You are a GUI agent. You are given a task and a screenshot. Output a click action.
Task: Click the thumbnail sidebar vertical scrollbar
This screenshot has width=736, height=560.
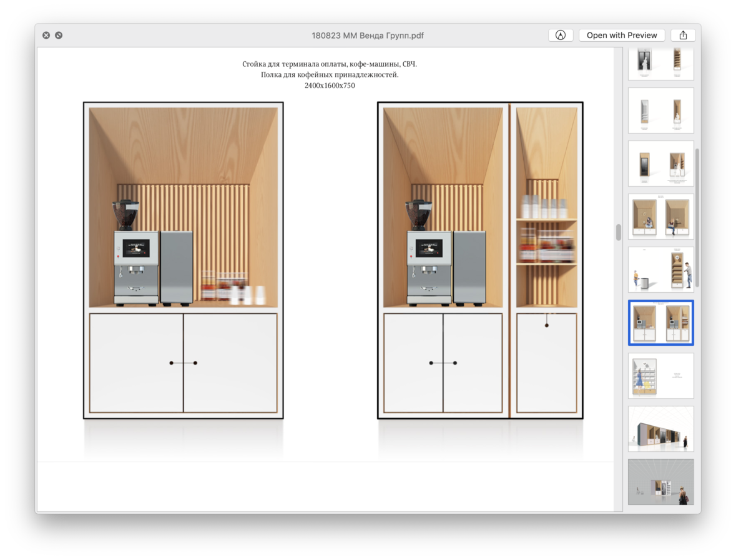697,219
